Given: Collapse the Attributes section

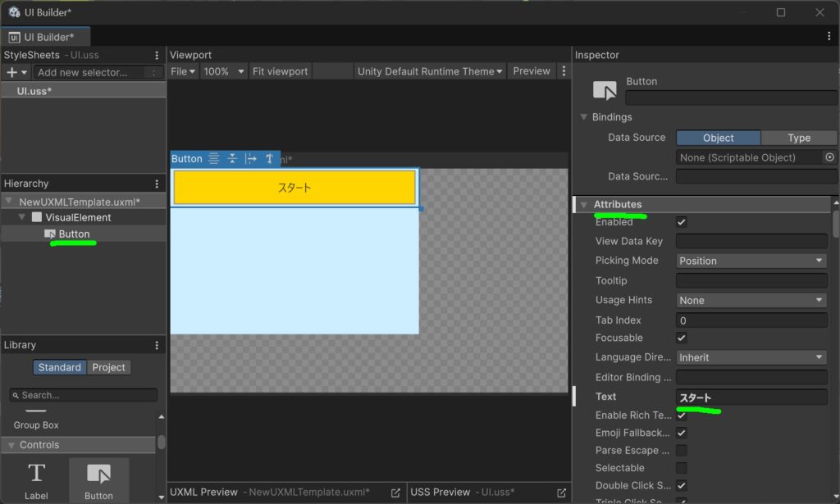Looking at the screenshot, I should point(584,204).
